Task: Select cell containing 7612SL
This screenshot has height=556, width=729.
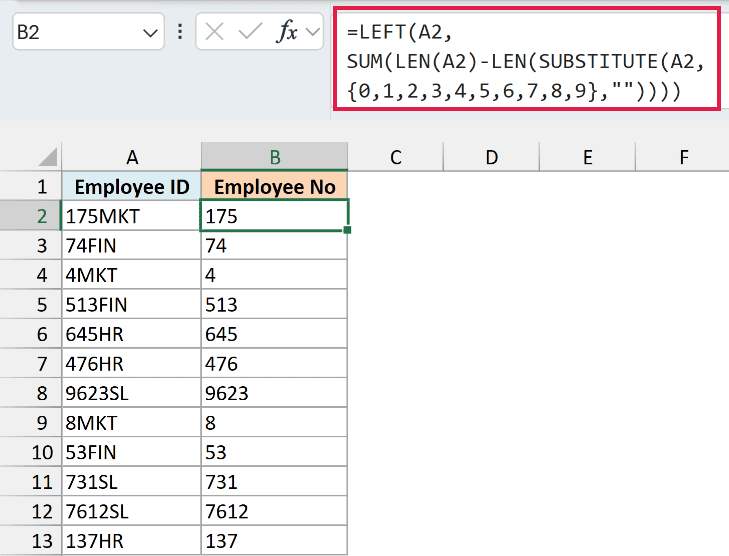Action: click(132, 511)
